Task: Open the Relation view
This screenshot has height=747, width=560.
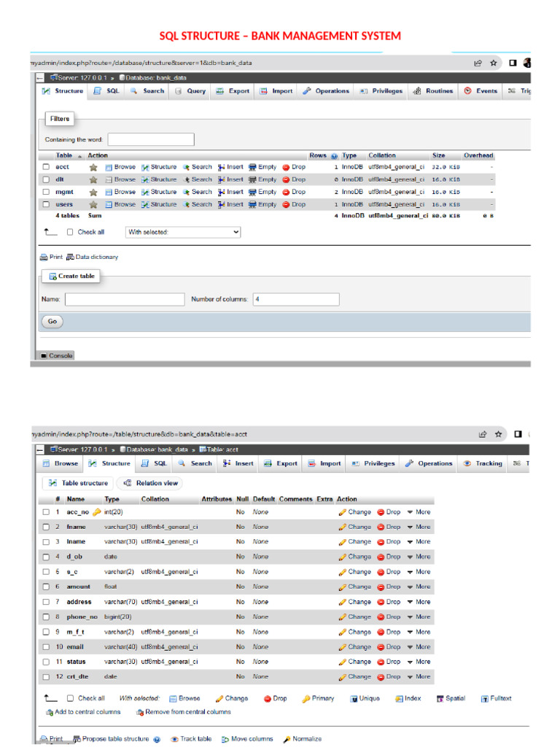Action: pyautogui.click(x=151, y=483)
